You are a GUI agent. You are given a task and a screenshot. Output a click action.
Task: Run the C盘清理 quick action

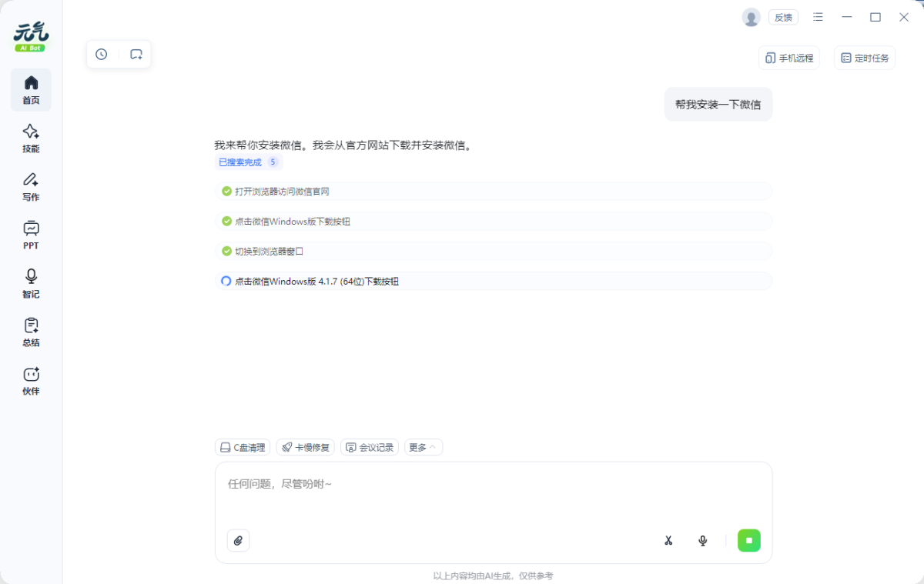[243, 447]
